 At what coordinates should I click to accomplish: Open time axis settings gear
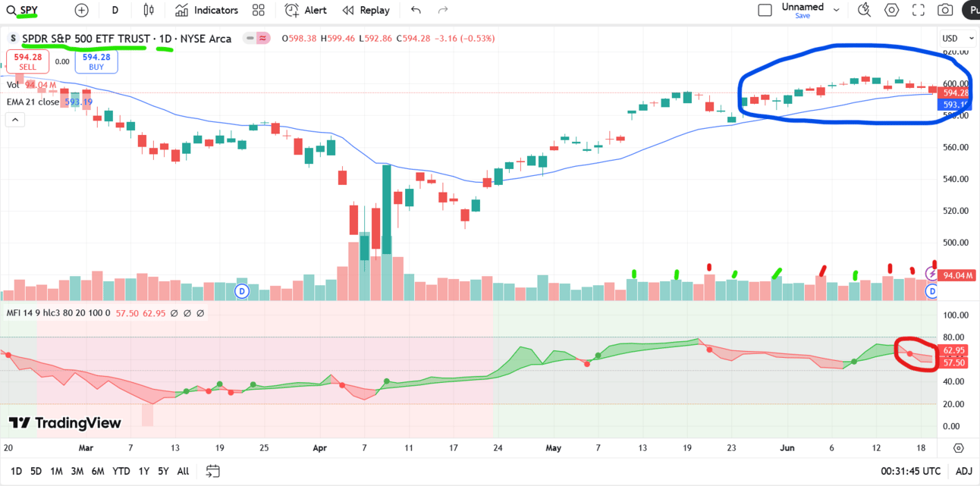pyautogui.click(x=959, y=448)
